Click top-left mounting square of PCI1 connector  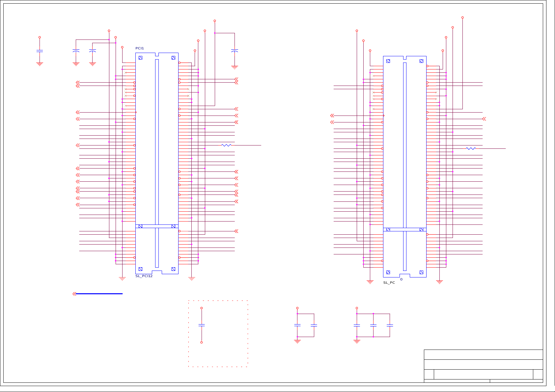(x=140, y=58)
